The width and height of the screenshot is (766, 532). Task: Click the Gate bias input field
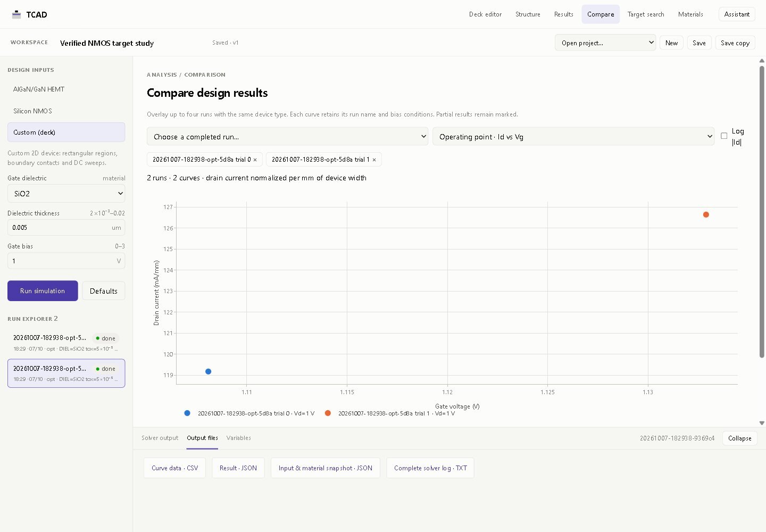pyautogui.click(x=66, y=261)
